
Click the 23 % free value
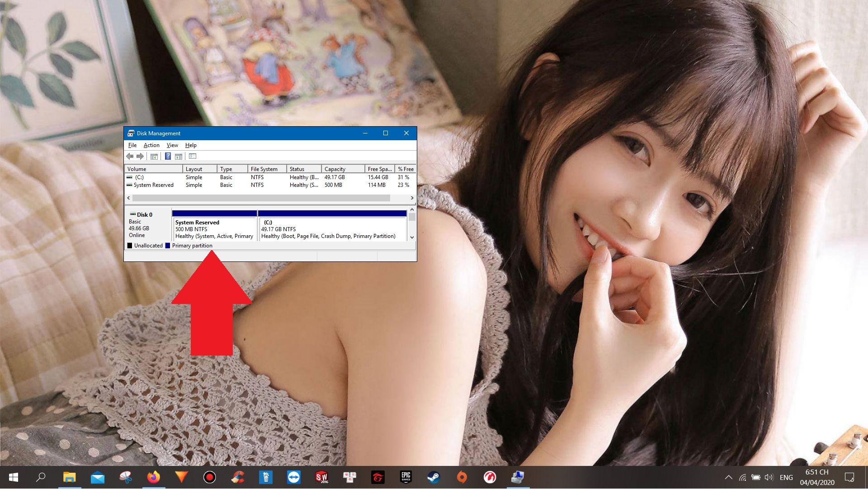pyautogui.click(x=403, y=185)
